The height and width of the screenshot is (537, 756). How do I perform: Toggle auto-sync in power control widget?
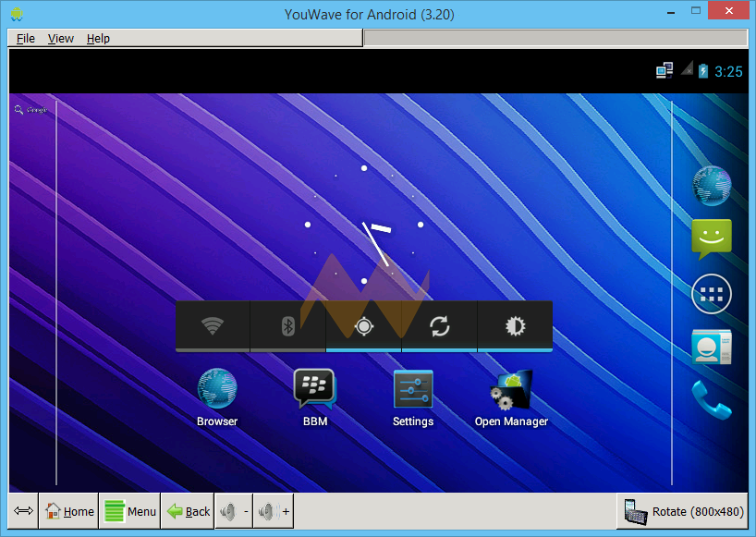[439, 326]
